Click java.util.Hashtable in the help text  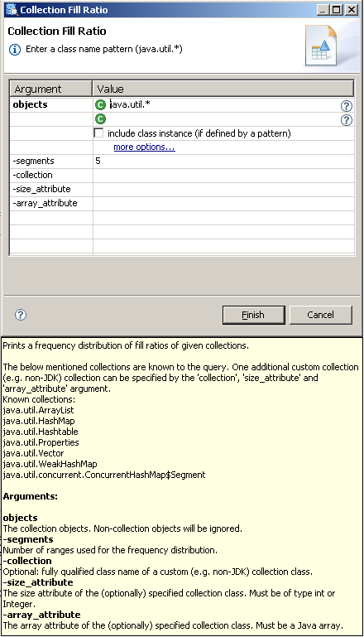pos(41,432)
